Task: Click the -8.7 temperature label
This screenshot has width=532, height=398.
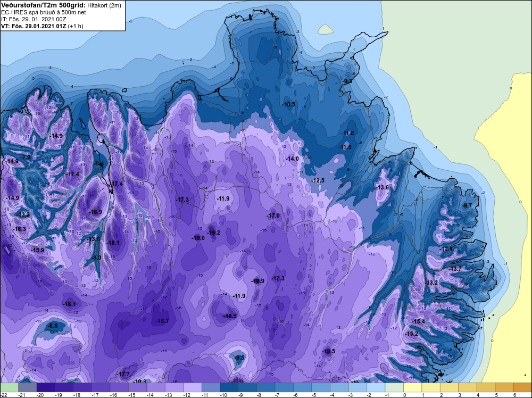Action: coord(467,205)
